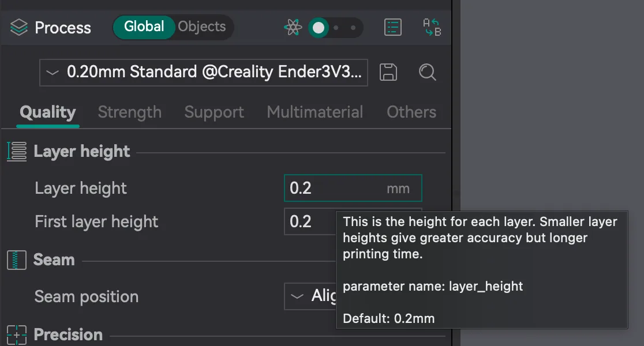
Task: Click the search settings magnifier icon
Action: point(428,72)
